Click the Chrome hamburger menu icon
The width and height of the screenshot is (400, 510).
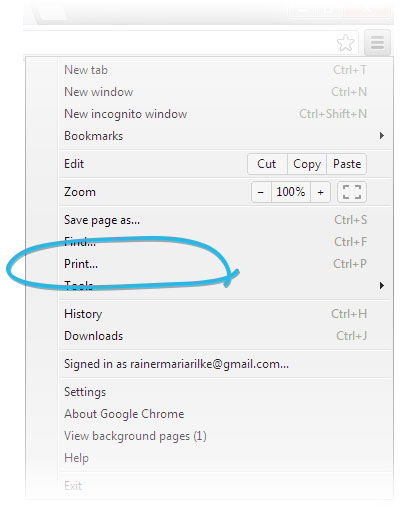point(377,43)
